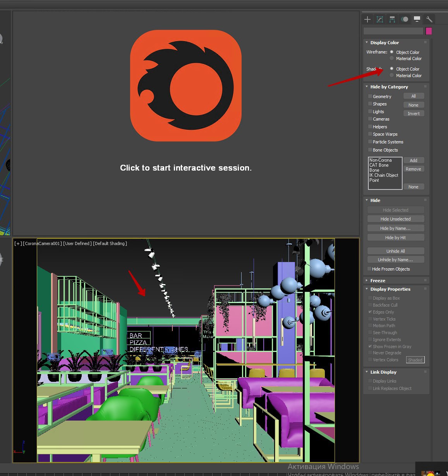Open the viewport [+] general menu
This screenshot has width=448, height=476.
pos(18,243)
